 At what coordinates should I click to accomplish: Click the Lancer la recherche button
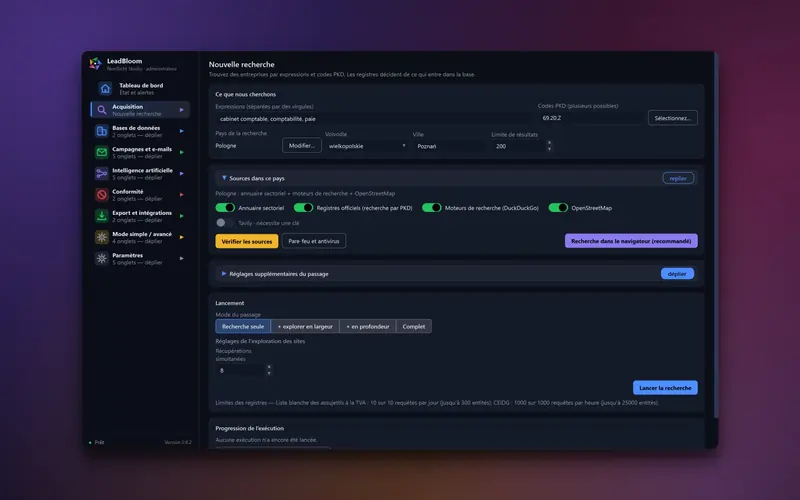[665, 388]
